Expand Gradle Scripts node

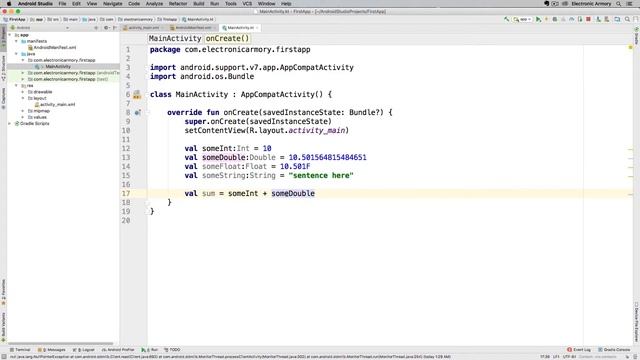pos(10,123)
